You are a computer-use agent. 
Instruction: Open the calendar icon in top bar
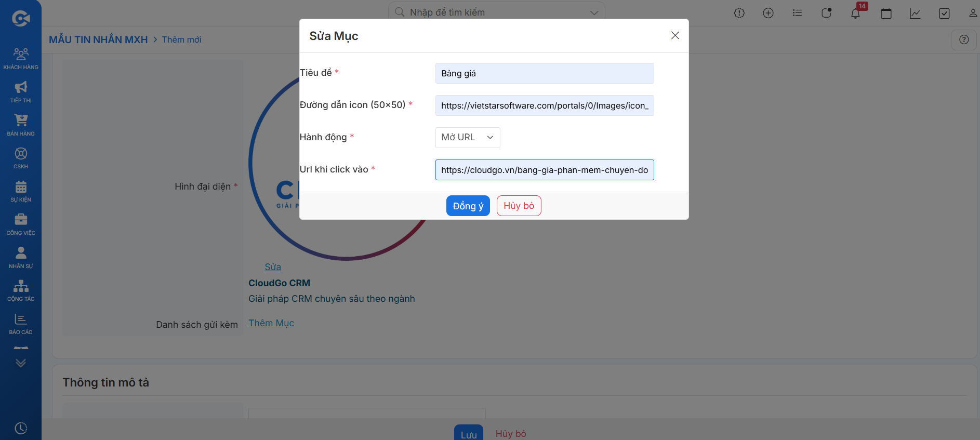(886, 13)
